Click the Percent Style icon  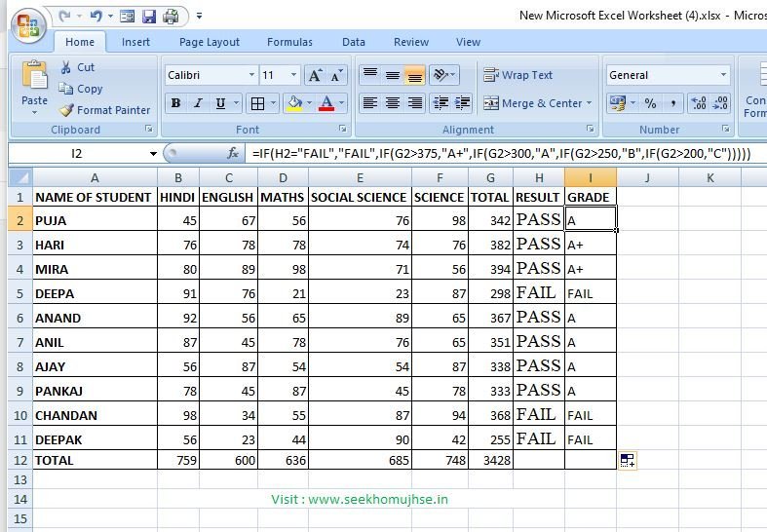pos(650,103)
